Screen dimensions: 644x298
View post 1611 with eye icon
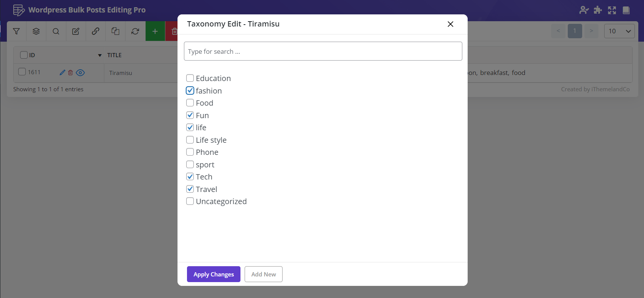[80, 73]
